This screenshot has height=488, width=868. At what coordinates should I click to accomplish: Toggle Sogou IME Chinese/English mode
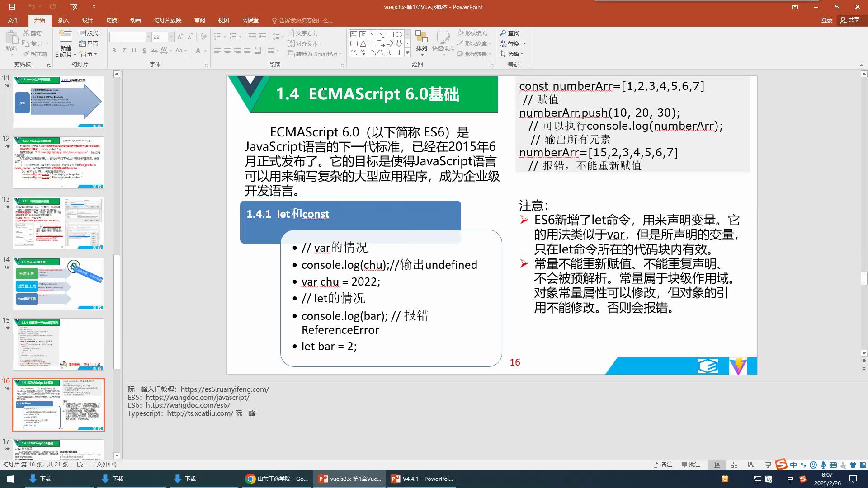[x=793, y=465]
